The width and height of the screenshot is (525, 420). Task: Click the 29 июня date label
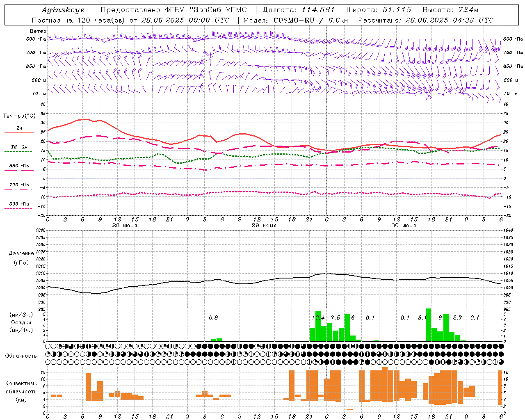tap(264, 226)
